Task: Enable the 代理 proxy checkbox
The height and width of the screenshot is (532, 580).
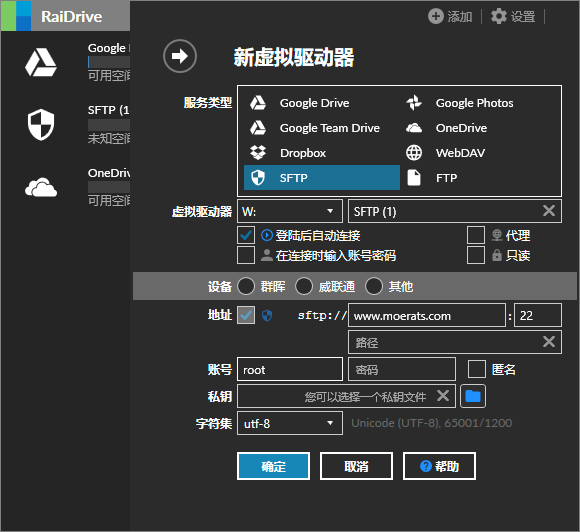Action: click(476, 235)
